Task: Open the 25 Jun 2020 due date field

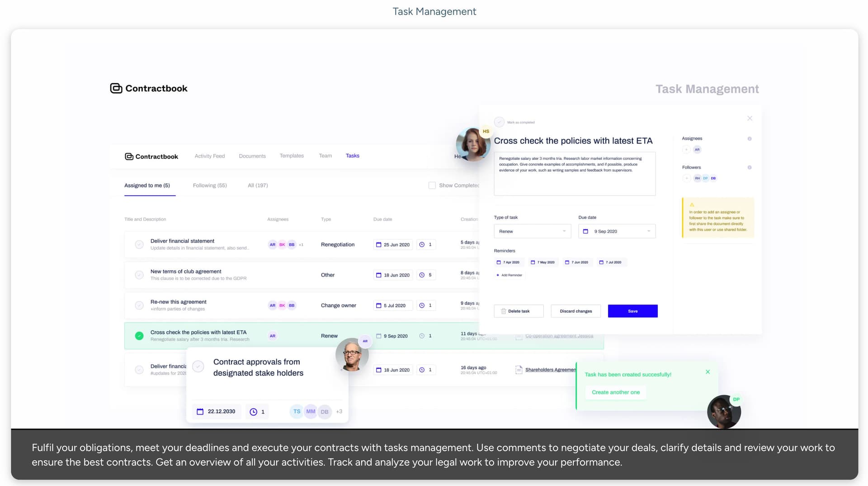Action: click(393, 244)
